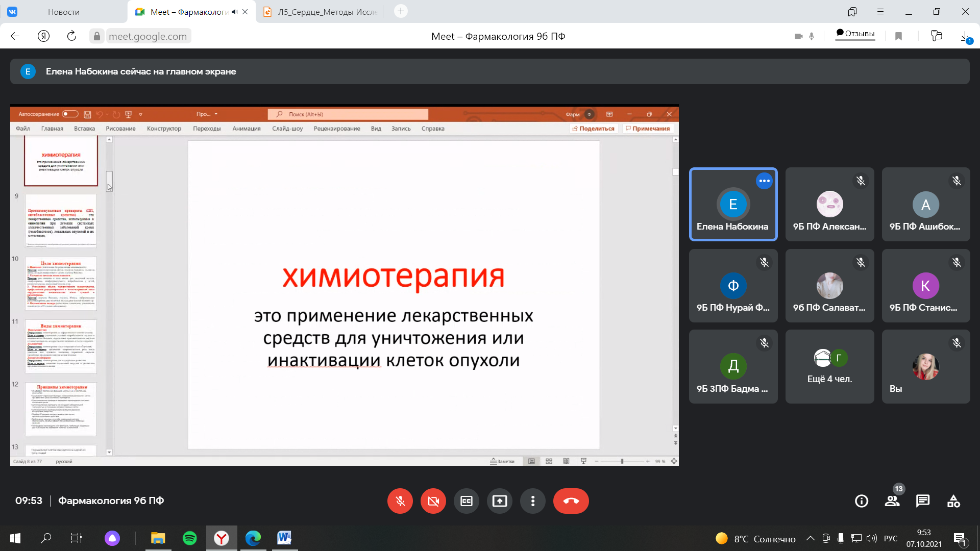Image resolution: width=980 pixels, height=551 pixels.
Task: Open meeting details info icon
Action: [x=862, y=501]
